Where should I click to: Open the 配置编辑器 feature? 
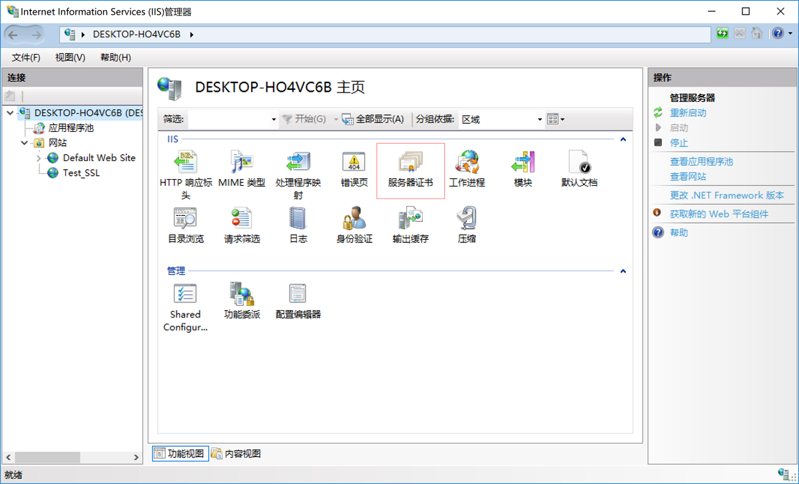pyautogui.click(x=298, y=301)
